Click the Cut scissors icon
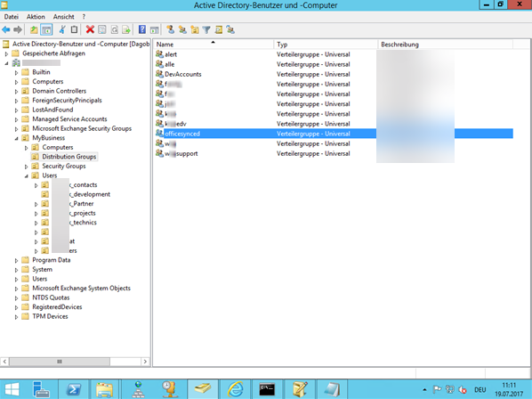The height and width of the screenshot is (399, 532). click(x=62, y=30)
